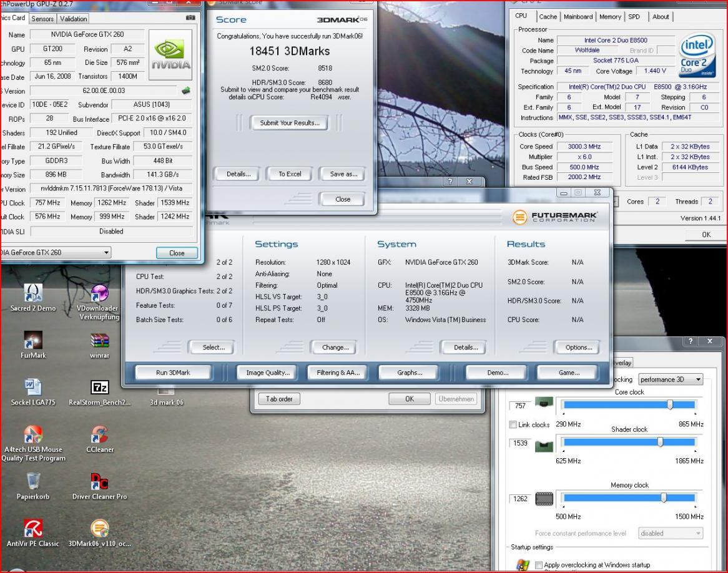Image resolution: width=728 pixels, height=573 pixels.
Task: Open the Sacred 2 Demo desktop shortcut
Action: coord(33,298)
